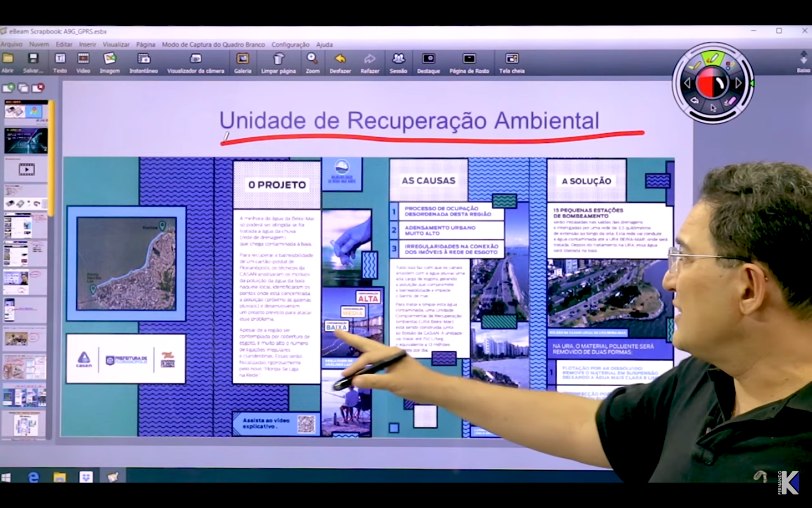Viewport: 812px width, 508px height.
Task: Select the pen tool on the tool wheel
Action: click(x=713, y=58)
